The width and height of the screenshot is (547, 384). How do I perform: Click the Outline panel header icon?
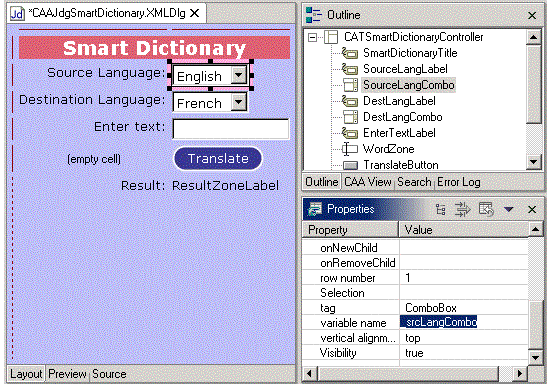tap(313, 15)
